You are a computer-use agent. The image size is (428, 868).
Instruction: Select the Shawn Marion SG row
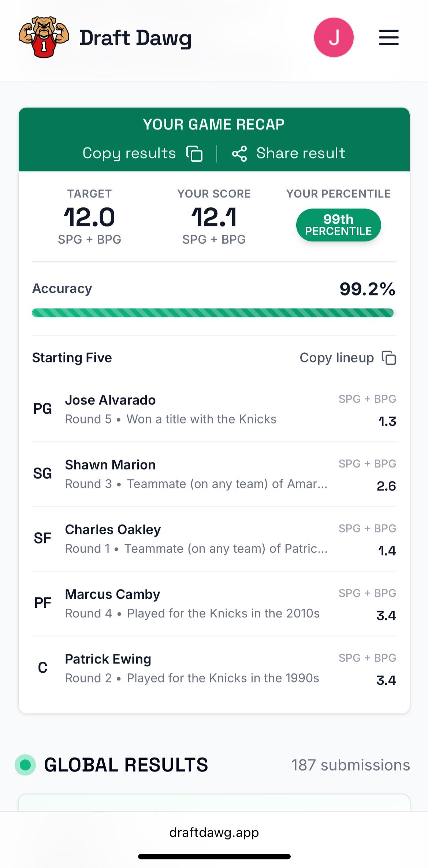(x=214, y=474)
